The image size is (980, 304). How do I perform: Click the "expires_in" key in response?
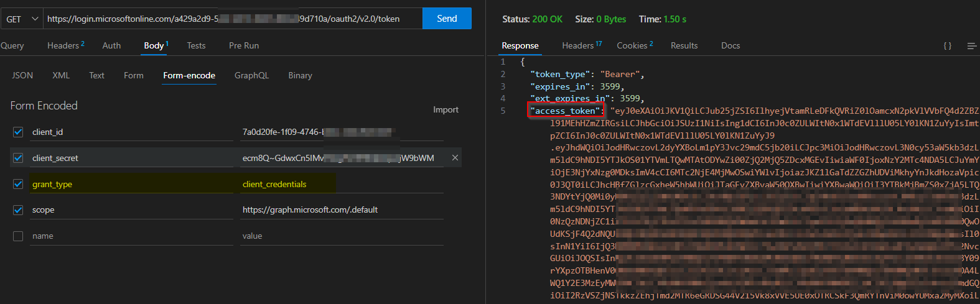561,86
